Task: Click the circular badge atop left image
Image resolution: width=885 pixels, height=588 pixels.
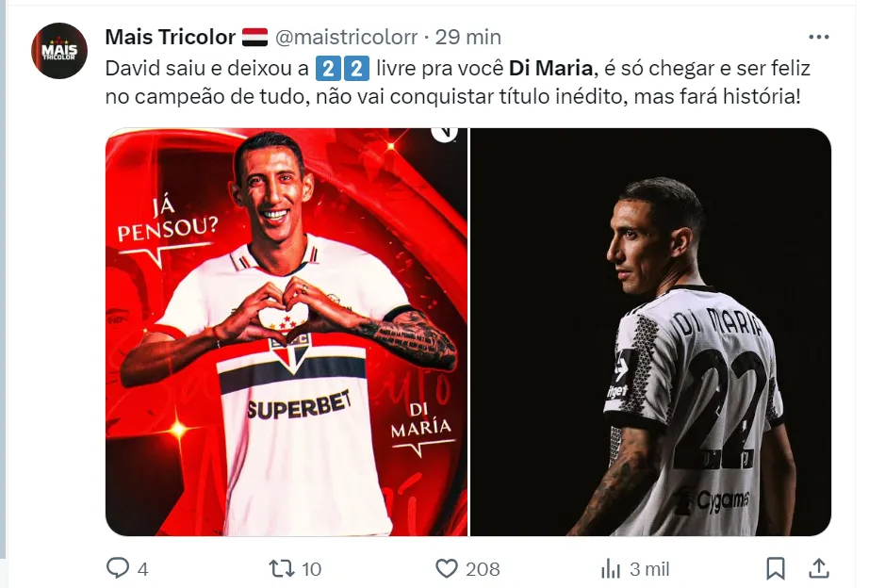Action: [445, 135]
